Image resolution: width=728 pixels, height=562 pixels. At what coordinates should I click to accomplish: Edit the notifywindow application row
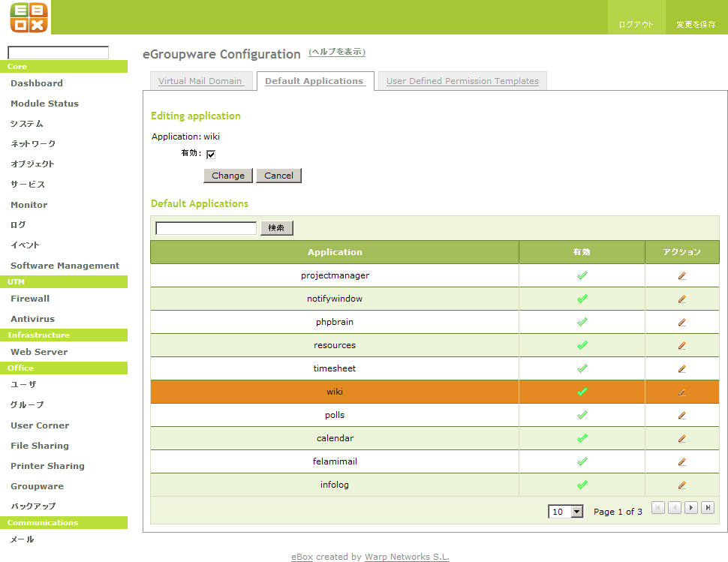(681, 299)
